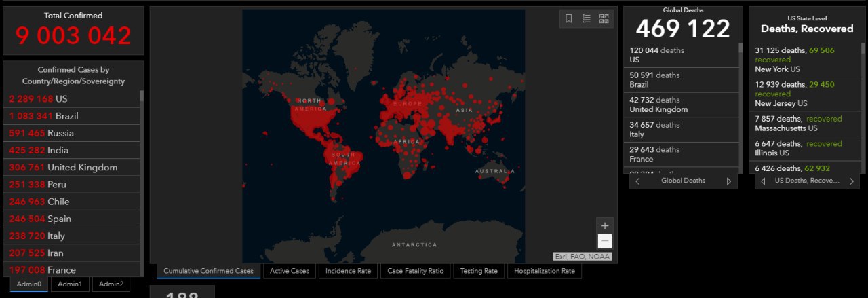Select Russia in confirmed cases list
This screenshot has width=868, height=298.
[x=71, y=133]
